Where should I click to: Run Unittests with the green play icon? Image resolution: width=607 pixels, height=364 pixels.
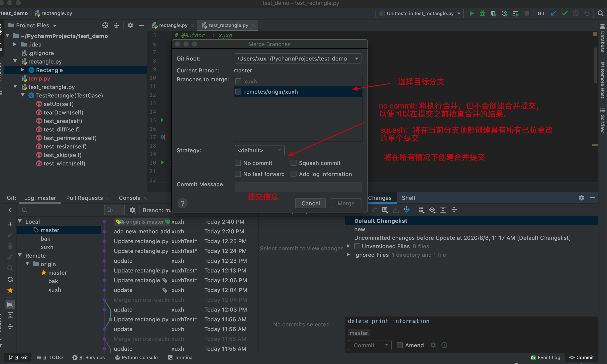(471, 14)
